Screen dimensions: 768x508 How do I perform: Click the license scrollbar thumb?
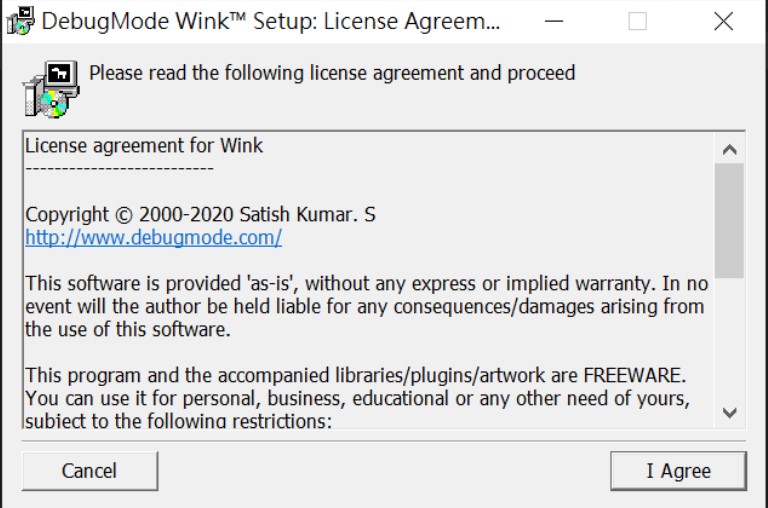[729, 221]
